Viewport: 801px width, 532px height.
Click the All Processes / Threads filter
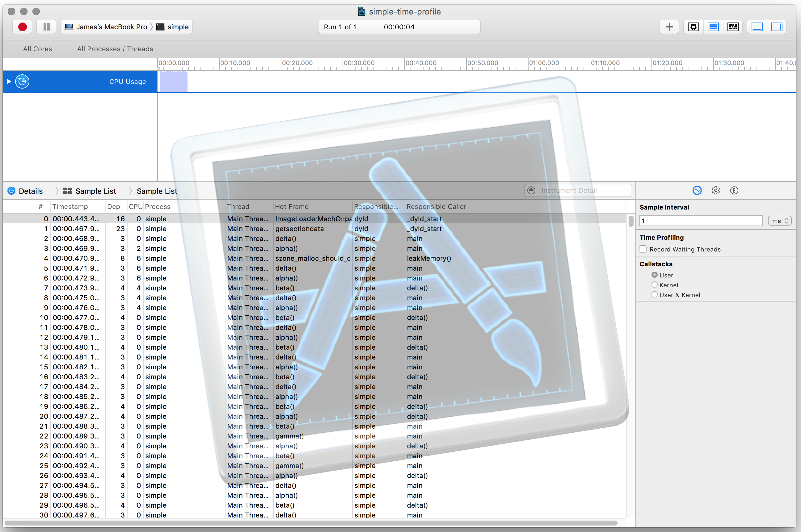pyautogui.click(x=115, y=49)
